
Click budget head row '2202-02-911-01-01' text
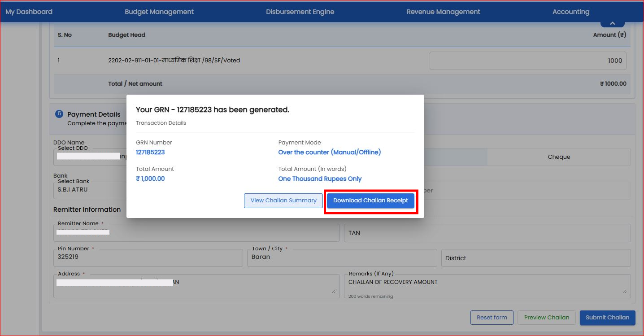click(174, 60)
